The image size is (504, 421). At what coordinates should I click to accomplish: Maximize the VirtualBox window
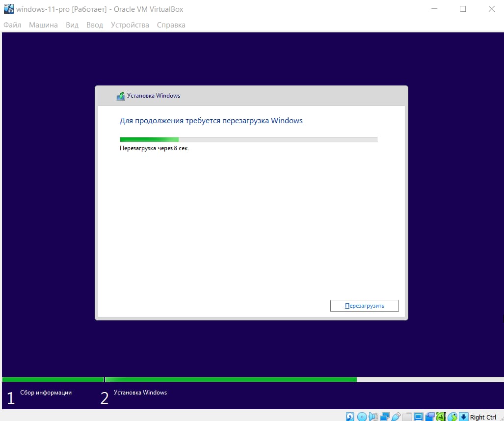coord(463,9)
